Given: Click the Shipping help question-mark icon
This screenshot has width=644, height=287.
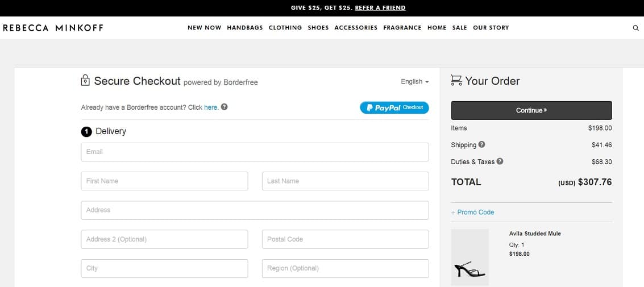Looking at the screenshot, I should [482, 144].
